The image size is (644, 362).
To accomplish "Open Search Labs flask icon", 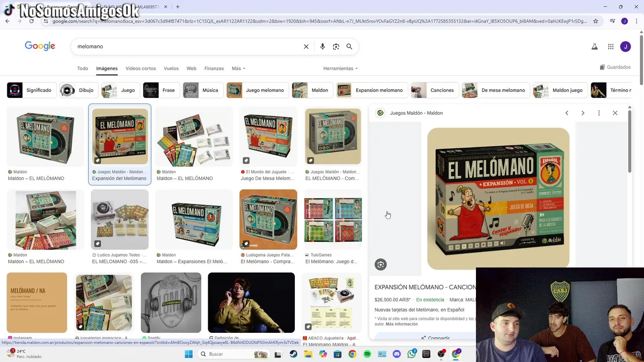I will [x=594, y=47].
